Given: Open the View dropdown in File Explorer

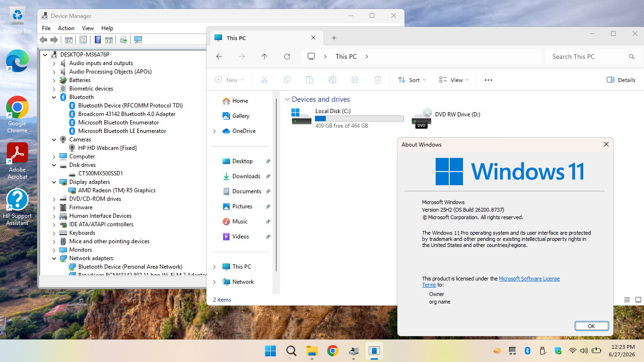Looking at the screenshot, I should pos(454,80).
